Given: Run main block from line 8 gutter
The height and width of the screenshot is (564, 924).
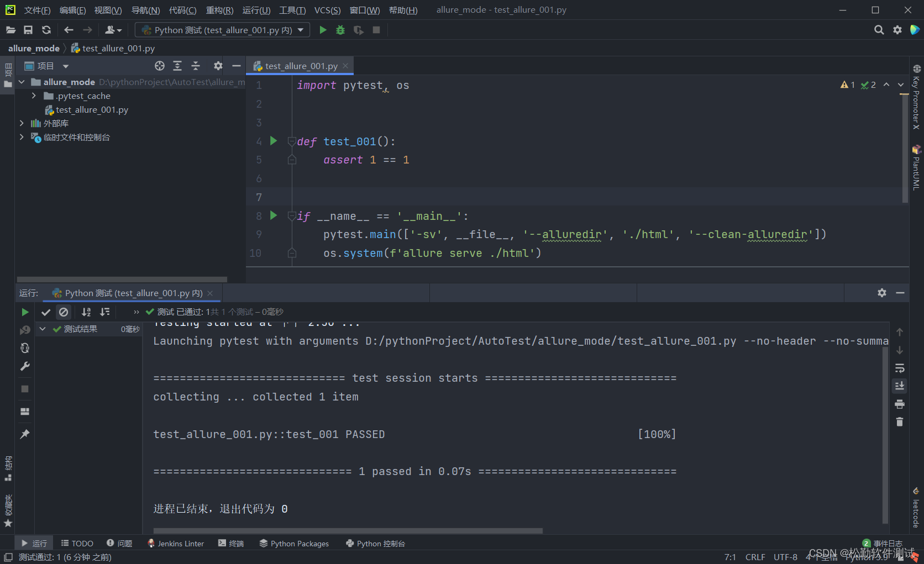Looking at the screenshot, I should (274, 215).
